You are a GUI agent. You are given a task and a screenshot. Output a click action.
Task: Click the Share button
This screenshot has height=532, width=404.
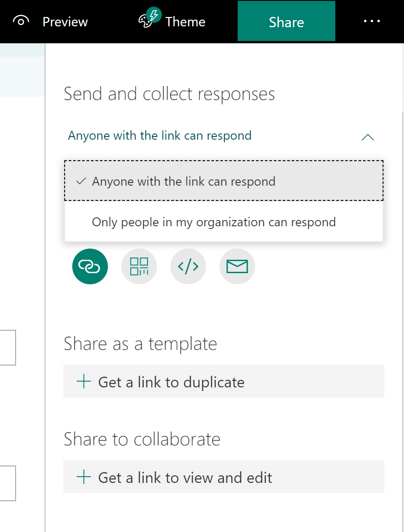click(x=286, y=21)
